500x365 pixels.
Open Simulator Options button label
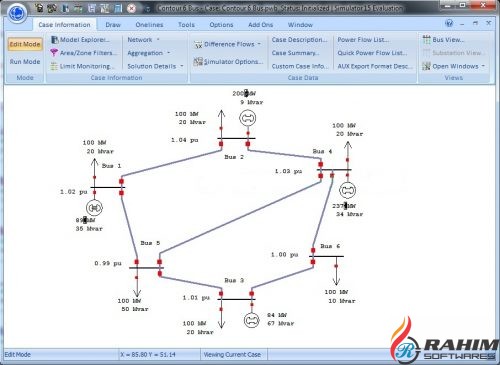point(233,62)
